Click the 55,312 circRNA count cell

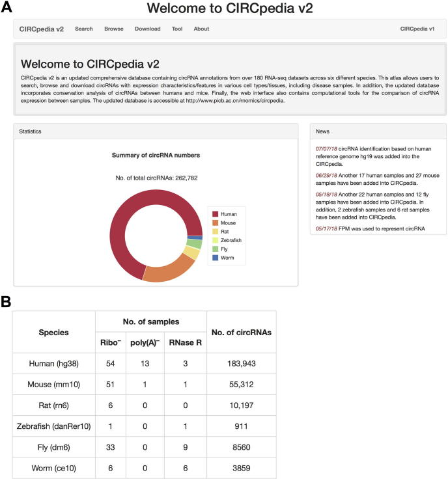(242, 384)
